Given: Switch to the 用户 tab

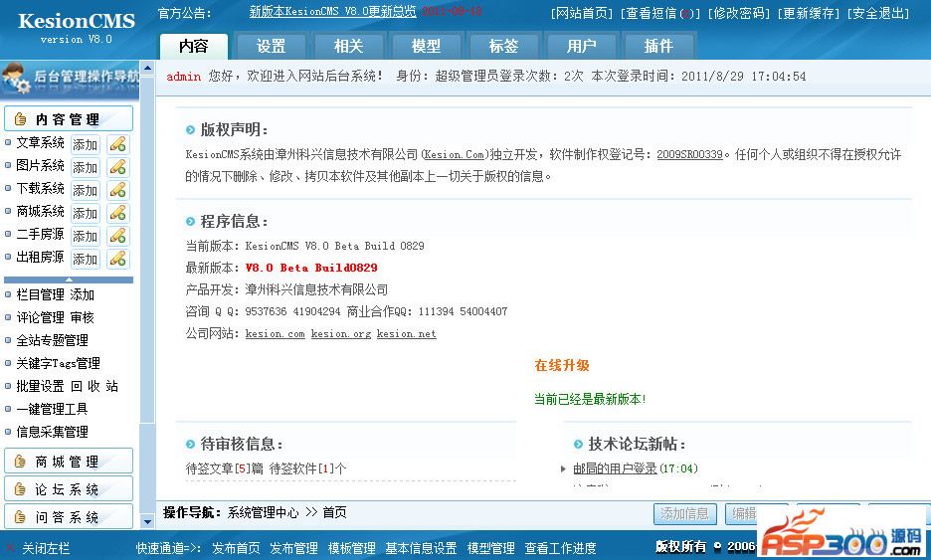Looking at the screenshot, I should 581,47.
